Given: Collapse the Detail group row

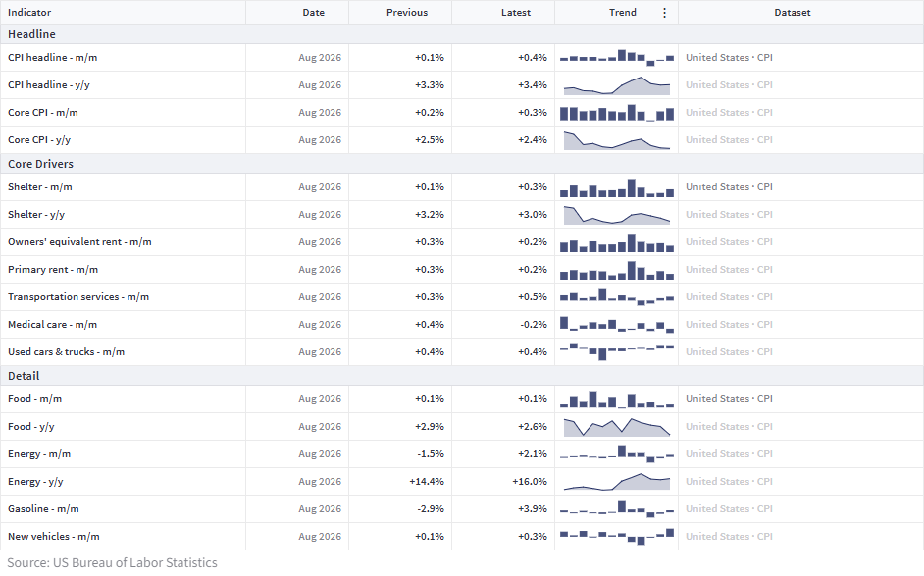Looking at the screenshot, I should [462, 376].
